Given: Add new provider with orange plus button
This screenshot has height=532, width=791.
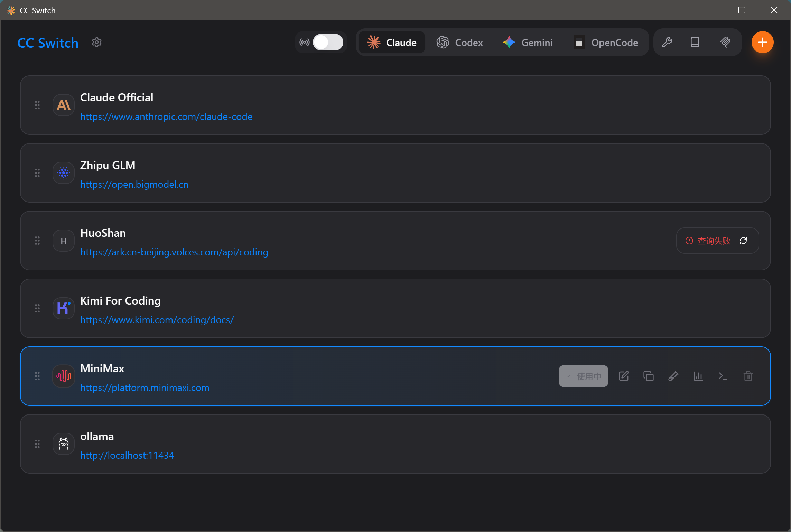Looking at the screenshot, I should tap(762, 42).
